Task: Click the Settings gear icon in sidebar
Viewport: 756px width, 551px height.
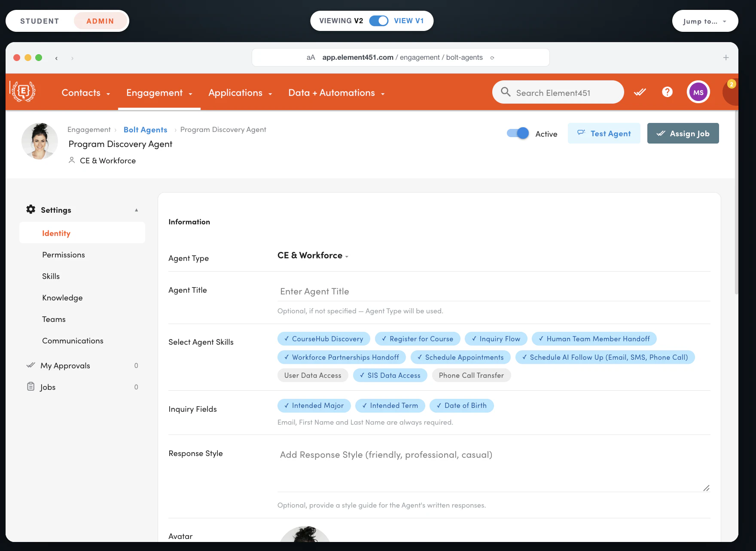Action: 31,209
